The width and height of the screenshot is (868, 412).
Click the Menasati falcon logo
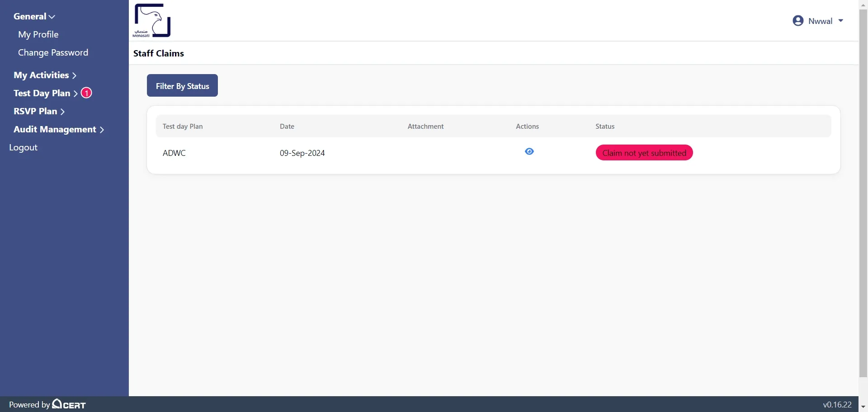coord(152,21)
